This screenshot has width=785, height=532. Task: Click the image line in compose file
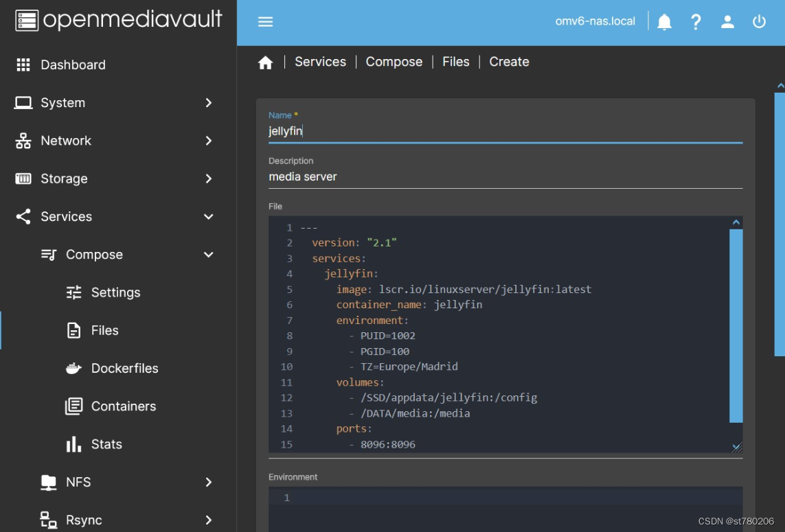pyautogui.click(x=464, y=289)
